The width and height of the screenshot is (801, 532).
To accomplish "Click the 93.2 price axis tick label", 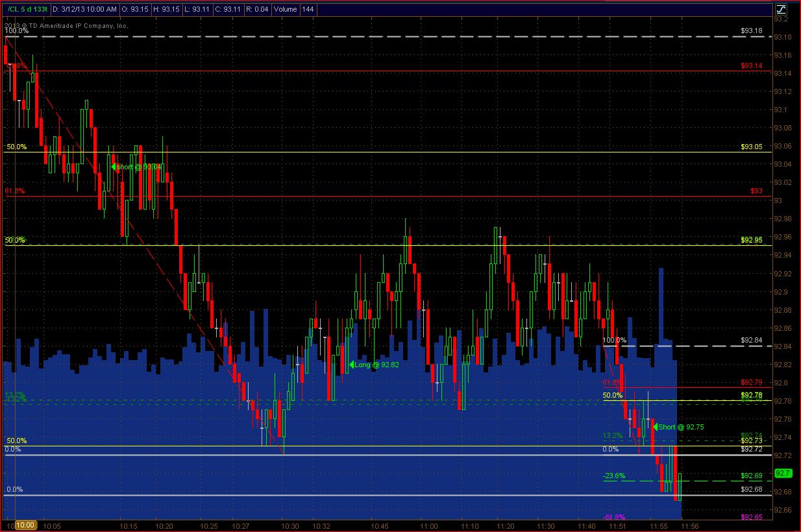I will pyautogui.click(x=780, y=19).
